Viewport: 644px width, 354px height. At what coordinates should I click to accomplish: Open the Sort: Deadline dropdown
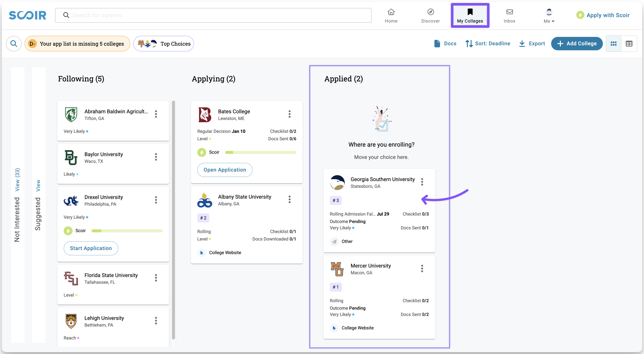[x=487, y=44]
